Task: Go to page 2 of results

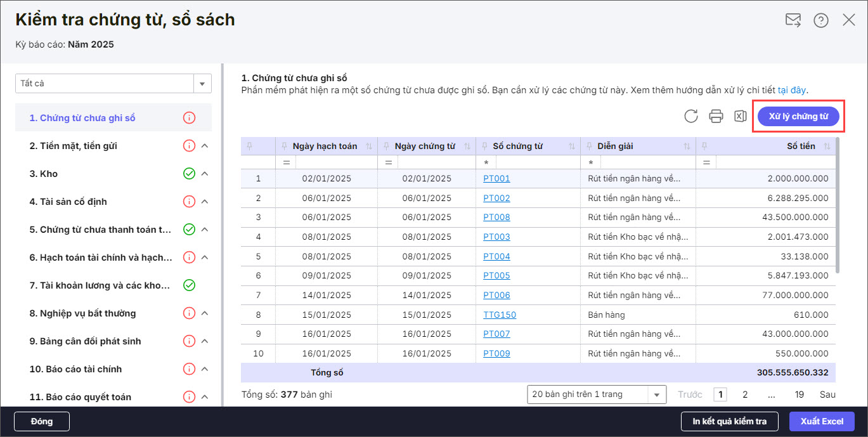Action: click(x=745, y=395)
